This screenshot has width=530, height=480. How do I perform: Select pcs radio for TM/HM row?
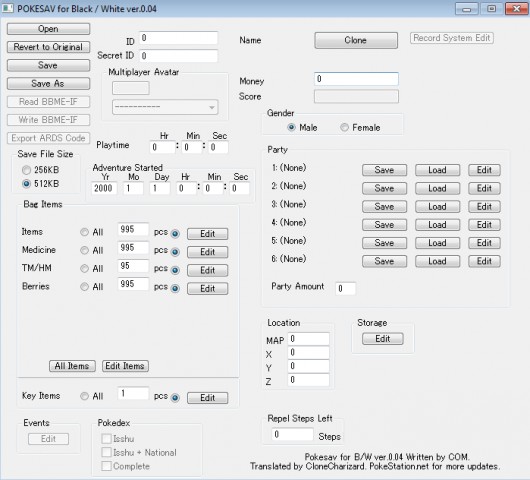(175, 270)
